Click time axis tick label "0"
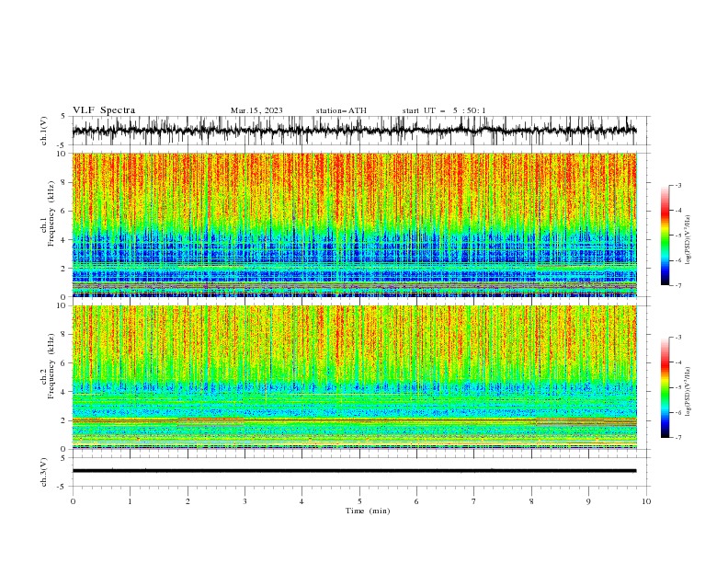Screen dimensions: 728x563 tap(73, 501)
